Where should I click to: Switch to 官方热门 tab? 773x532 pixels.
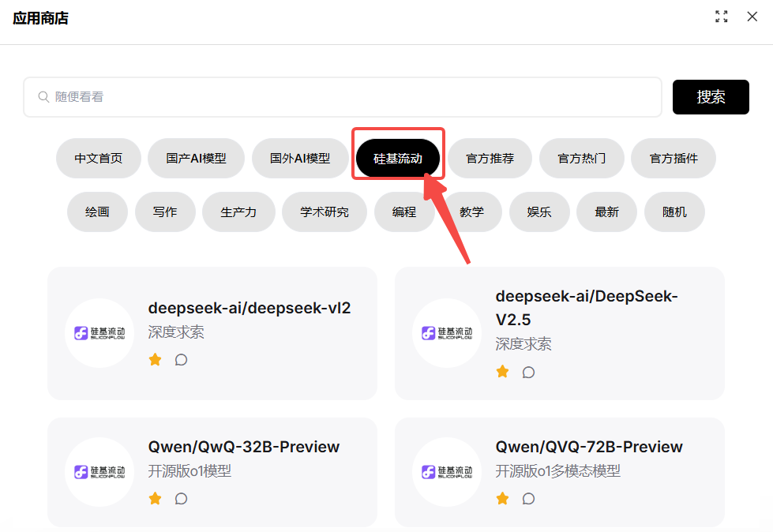pos(582,158)
